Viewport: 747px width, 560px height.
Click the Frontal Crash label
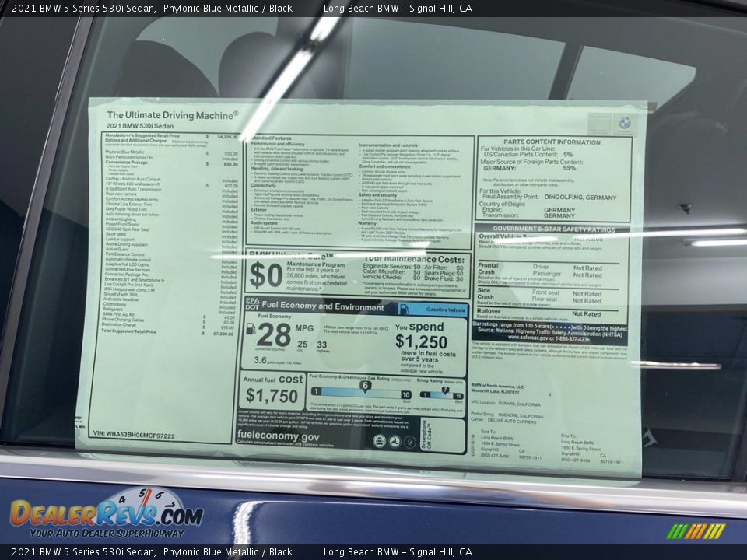(488, 268)
